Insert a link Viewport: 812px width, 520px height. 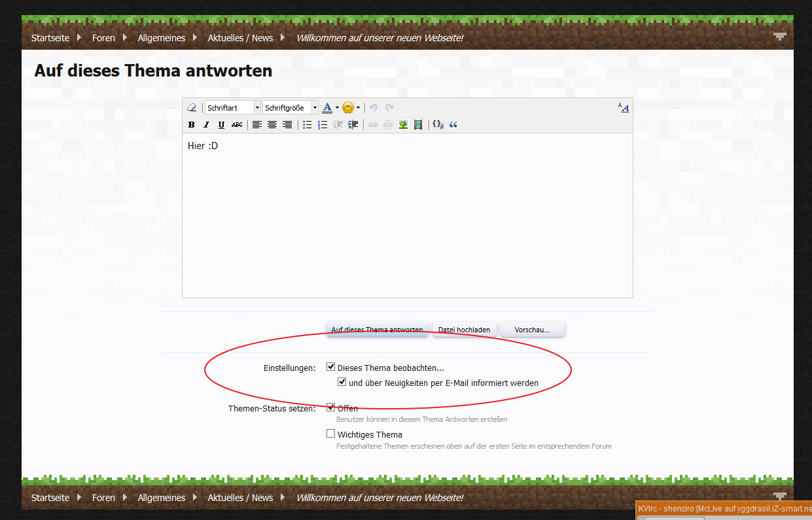(x=373, y=125)
